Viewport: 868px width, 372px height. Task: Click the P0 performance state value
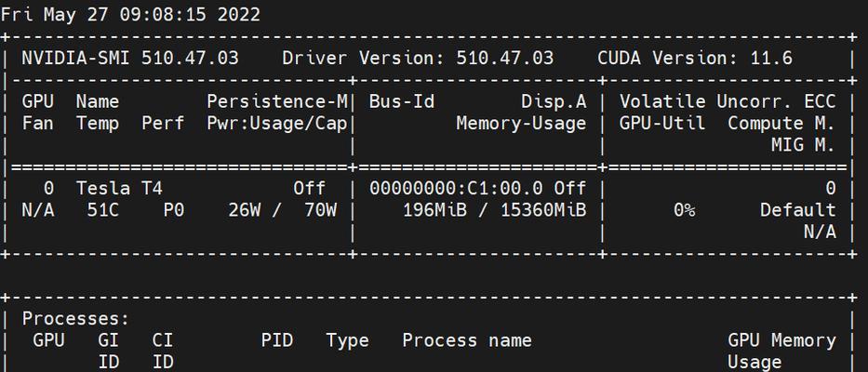173,210
